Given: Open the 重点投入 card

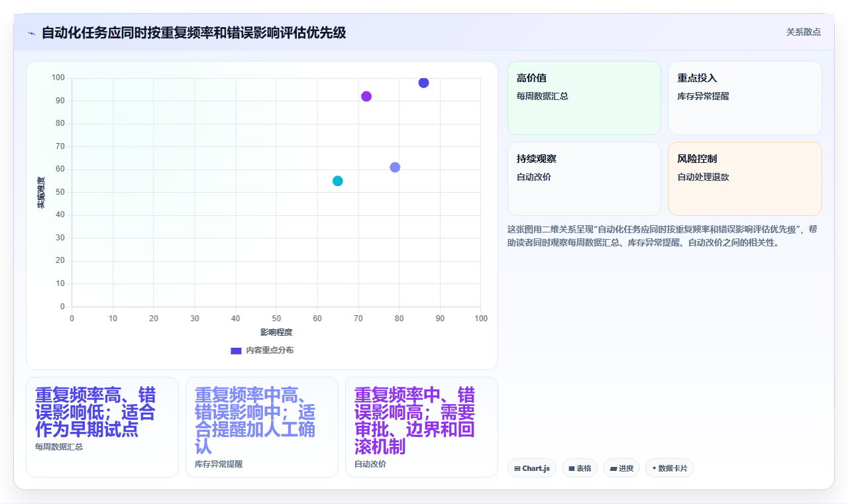Looking at the screenshot, I should tap(745, 98).
